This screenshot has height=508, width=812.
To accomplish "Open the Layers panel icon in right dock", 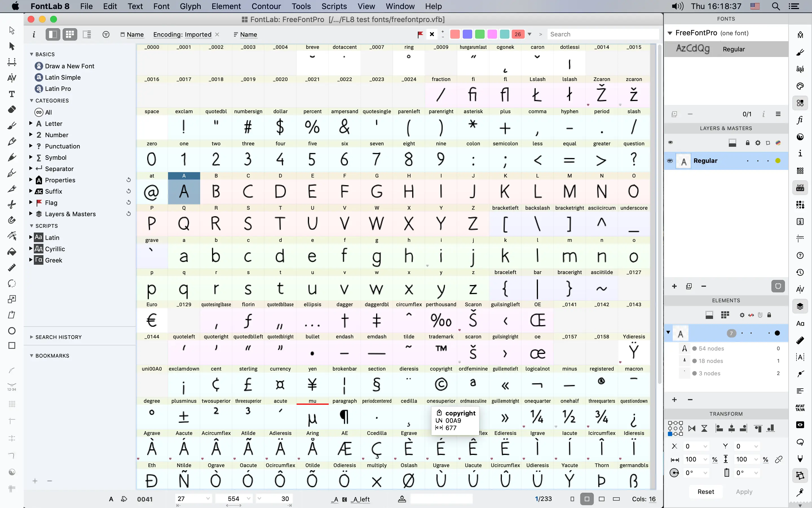I will point(800,306).
